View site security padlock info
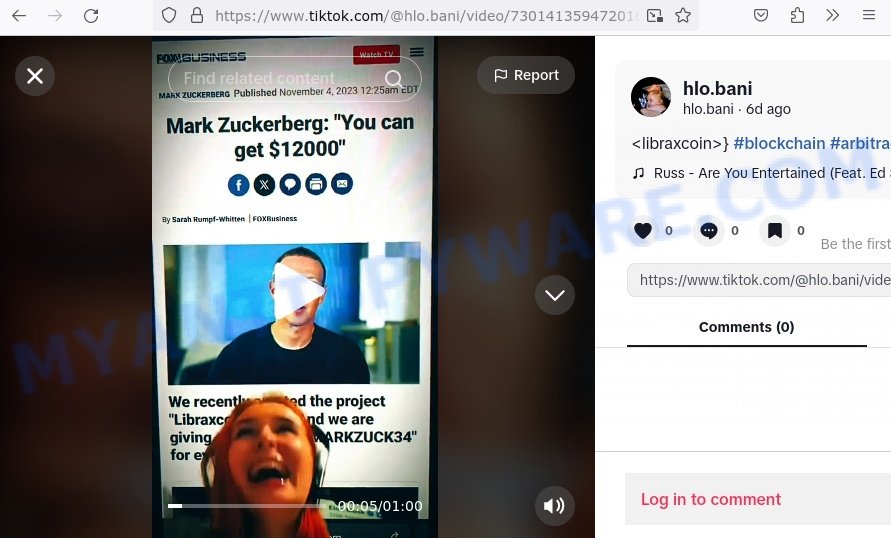 [197, 15]
